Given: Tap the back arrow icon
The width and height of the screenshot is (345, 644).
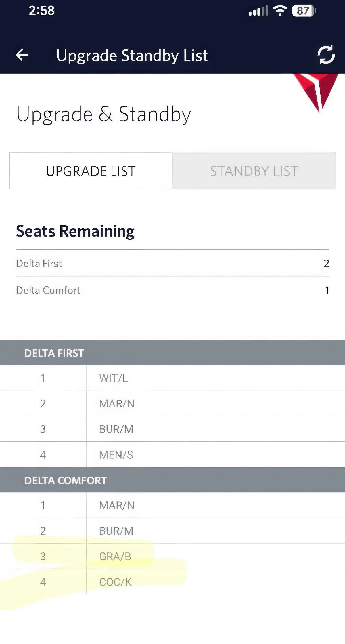Looking at the screenshot, I should (x=22, y=55).
